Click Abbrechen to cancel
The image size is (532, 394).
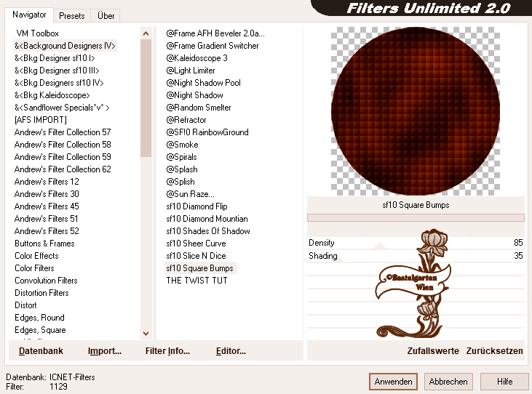[448, 382]
